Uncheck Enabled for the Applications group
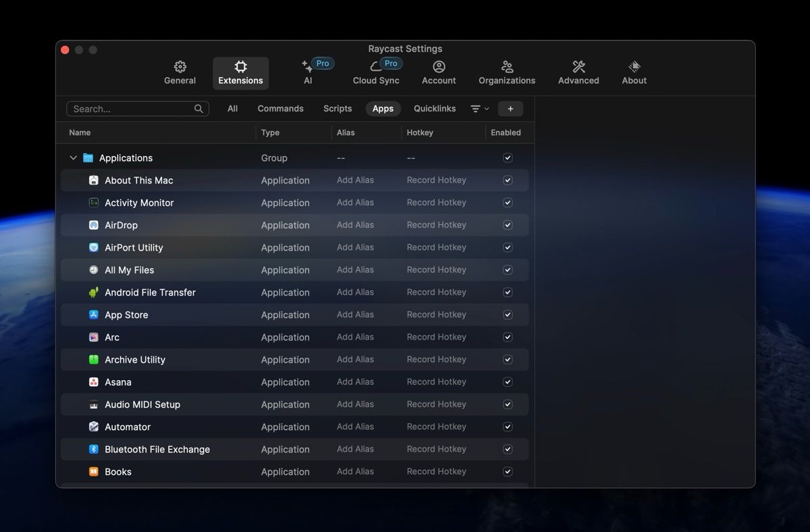 point(508,158)
